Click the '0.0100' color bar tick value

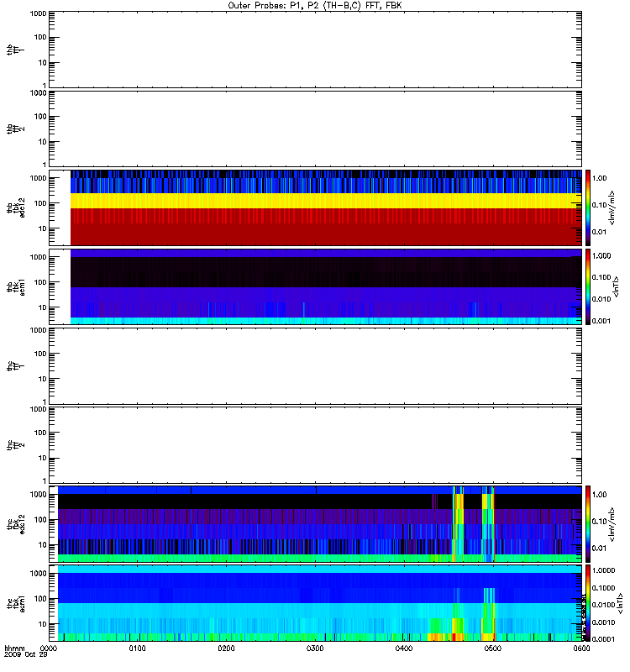tap(603, 605)
